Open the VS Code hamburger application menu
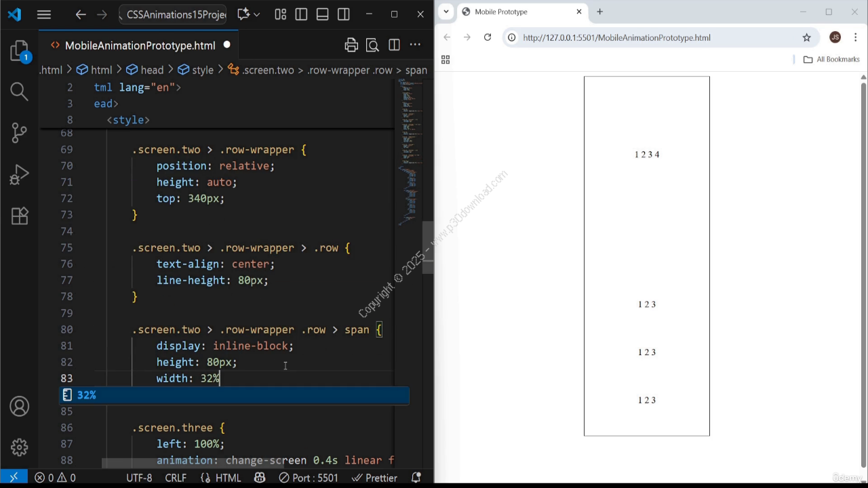Screen dimensions: 868x488 43,14
